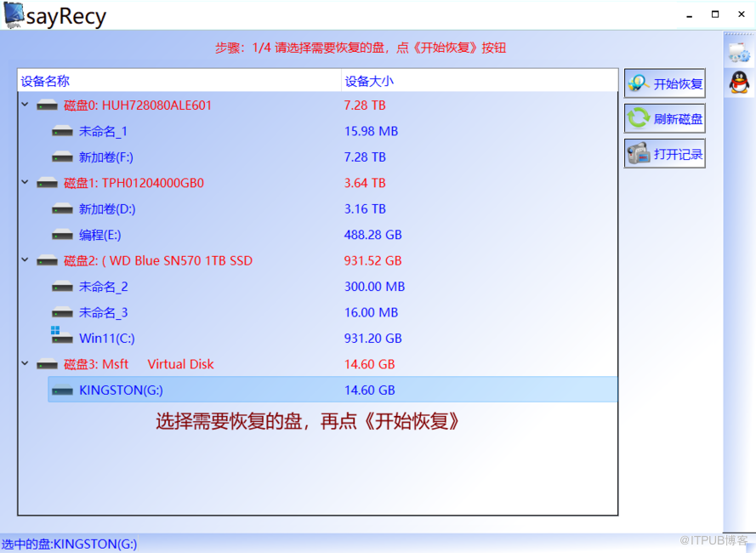Click the 设备大小 column header
Screen dimensions: 756x553
click(480, 81)
